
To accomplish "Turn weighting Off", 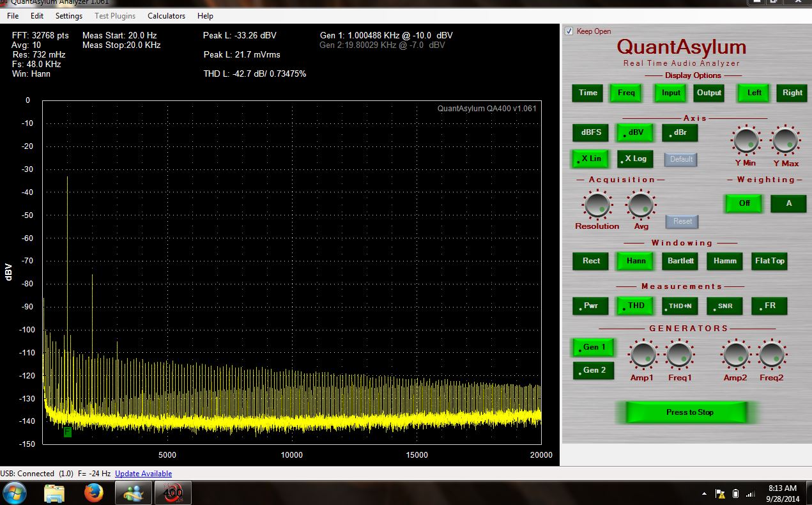I will [744, 203].
